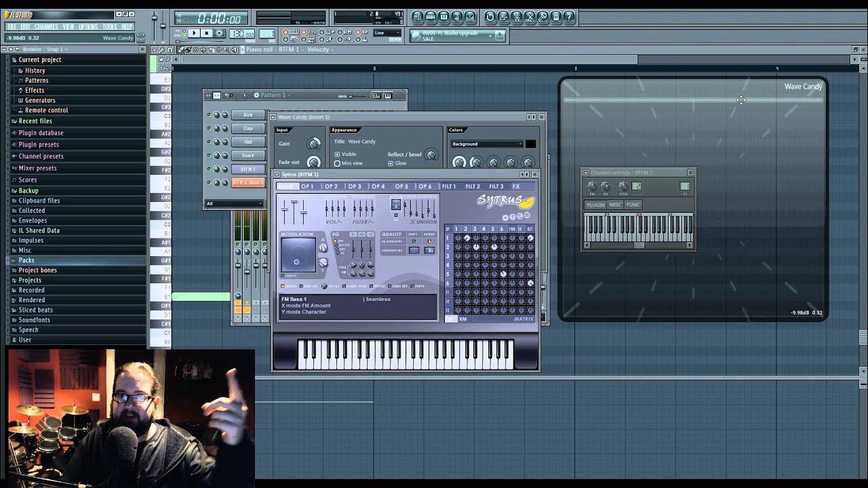Toggle the Sytrus Smooth modulation checkbox
This screenshot has height=488, width=868.
pyautogui.click(x=283, y=276)
